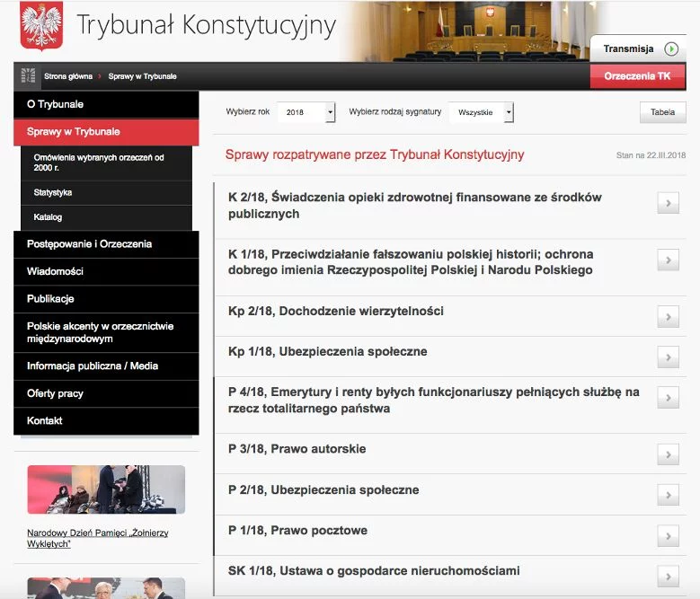Open the Wybierz rok 2018 dropdown
Viewport: 700px width, 599px height.
click(306, 112)
